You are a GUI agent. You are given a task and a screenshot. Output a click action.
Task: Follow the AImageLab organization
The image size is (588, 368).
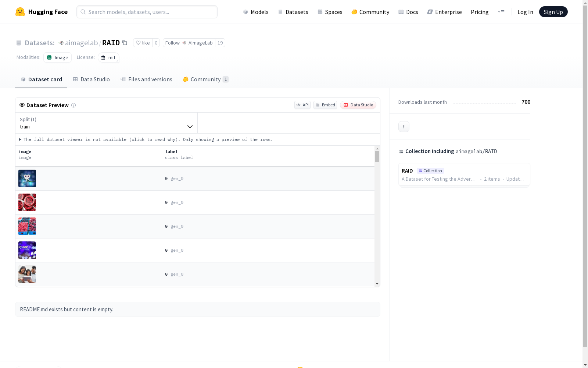(x=189, y=43)
